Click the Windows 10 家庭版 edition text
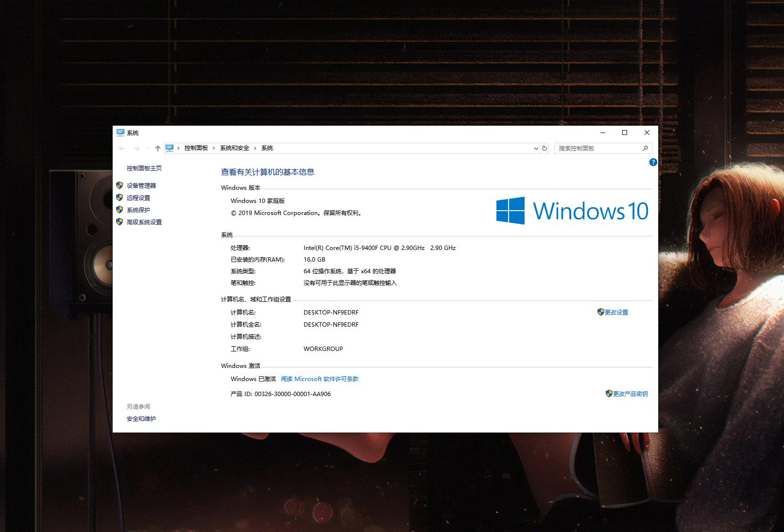The image size is (784, 532). 258,201
